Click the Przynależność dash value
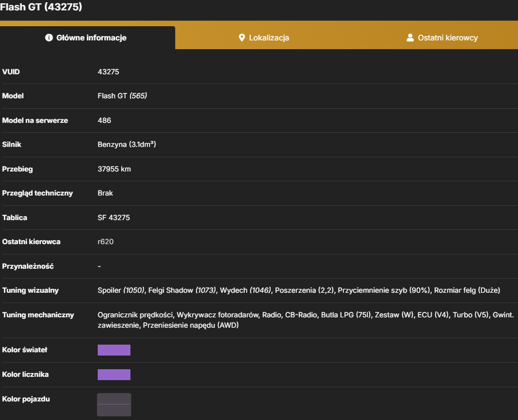Viewport: 518px width, 420px height. (99, 266)
